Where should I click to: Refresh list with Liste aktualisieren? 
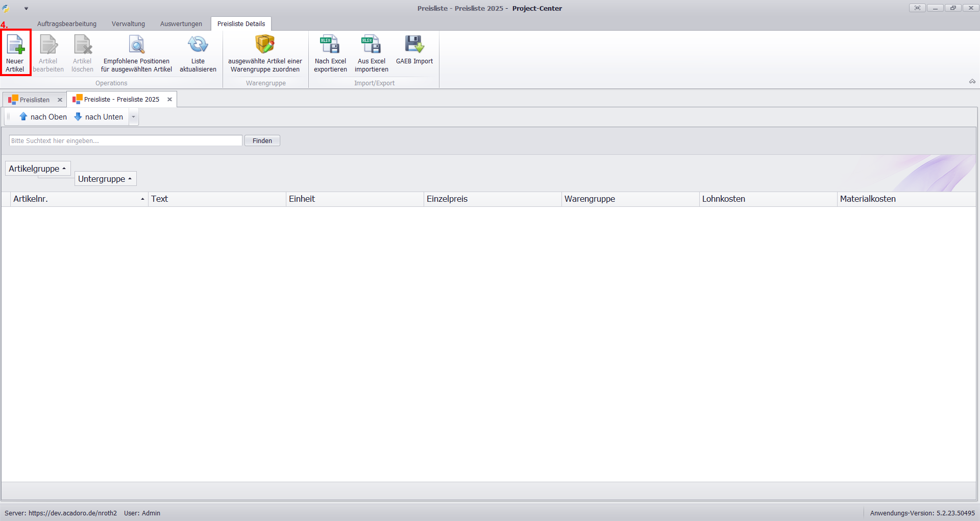198,53
